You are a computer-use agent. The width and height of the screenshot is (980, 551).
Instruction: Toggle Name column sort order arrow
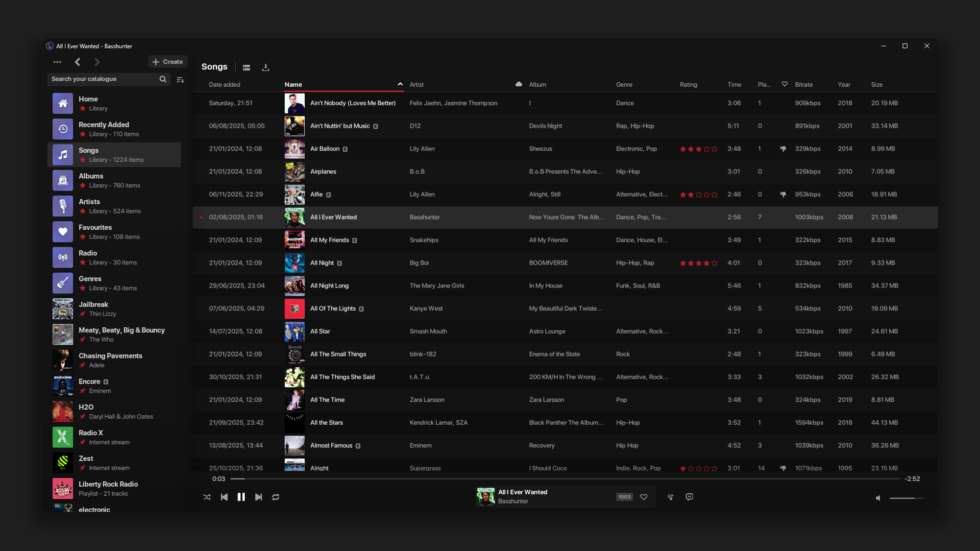pyautogui.click(x=400, y=84)
